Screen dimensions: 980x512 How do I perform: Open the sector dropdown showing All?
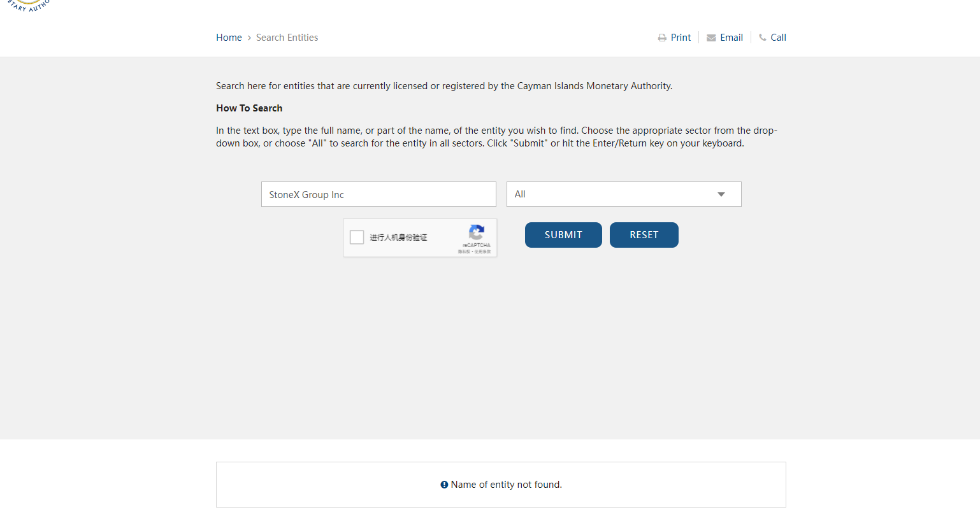click(624, 194)
